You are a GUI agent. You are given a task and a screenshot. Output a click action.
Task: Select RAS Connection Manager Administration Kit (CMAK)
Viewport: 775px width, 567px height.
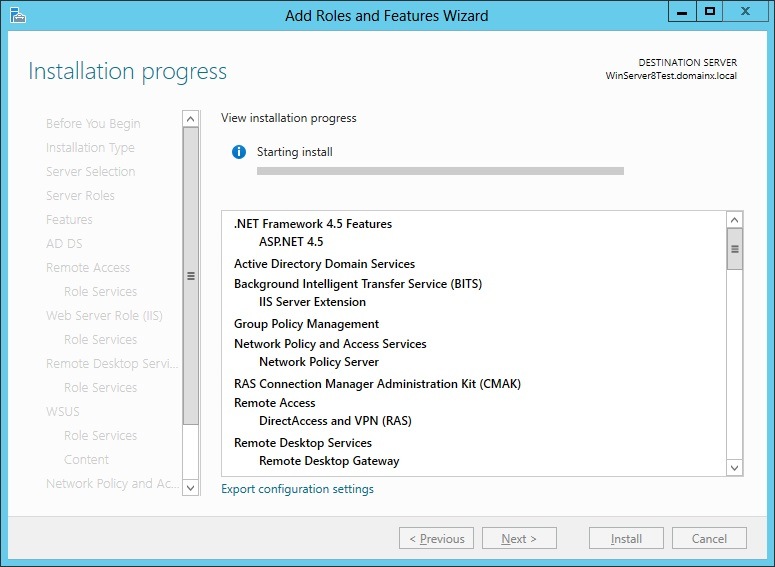click(x=378, y=384)
